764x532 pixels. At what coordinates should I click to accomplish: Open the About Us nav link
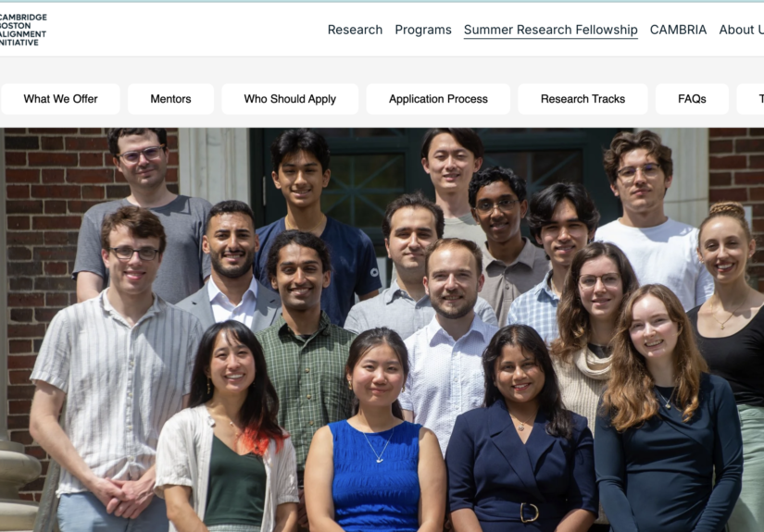pyautogui.click(x=742, y=30)
